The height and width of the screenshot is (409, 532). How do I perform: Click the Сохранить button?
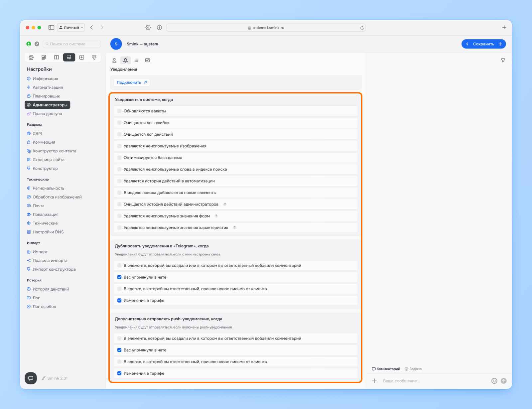click(x=483, y=44)
